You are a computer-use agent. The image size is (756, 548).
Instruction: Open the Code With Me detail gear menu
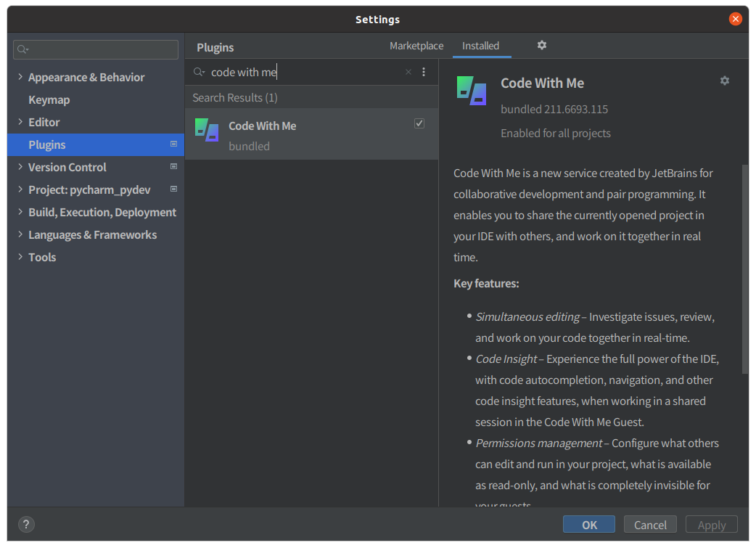pos(724,81)
